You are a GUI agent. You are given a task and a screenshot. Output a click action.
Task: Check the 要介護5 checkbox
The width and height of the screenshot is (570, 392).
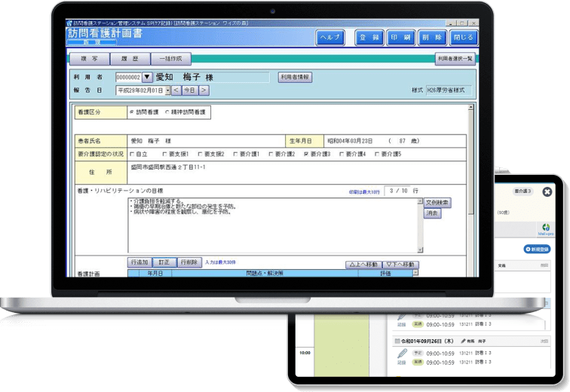pos(377,154)
